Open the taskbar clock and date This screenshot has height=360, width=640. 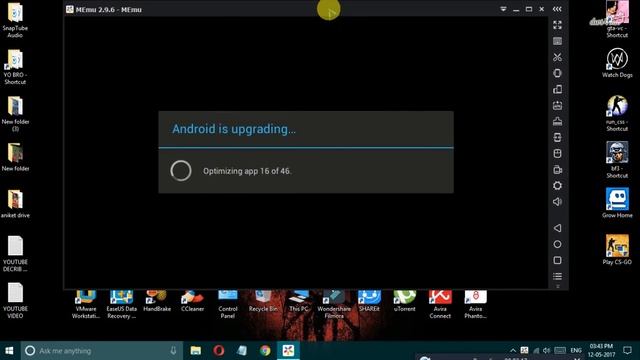click(x=601, y=351)
